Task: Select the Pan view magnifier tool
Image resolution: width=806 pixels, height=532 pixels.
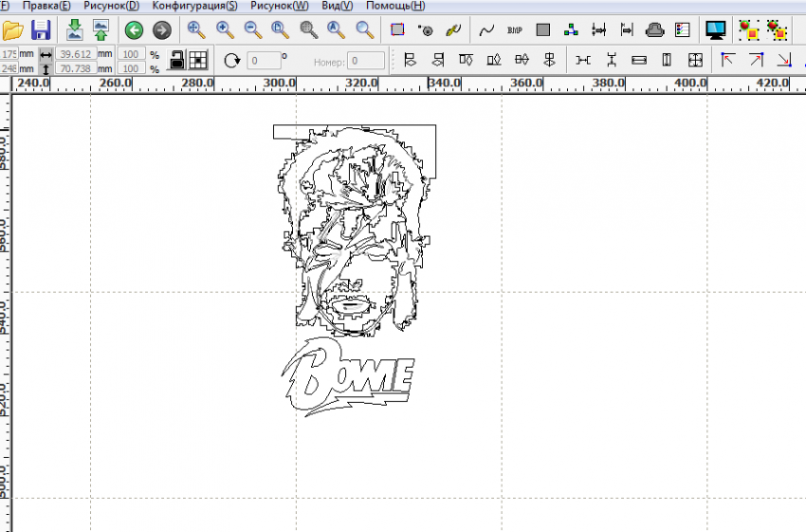Action: (196, 30)
